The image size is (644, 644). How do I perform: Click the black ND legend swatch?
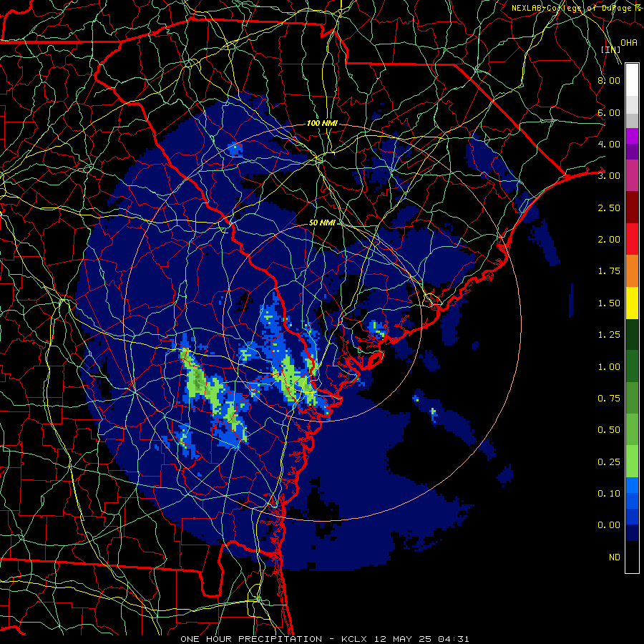point(632,557)
